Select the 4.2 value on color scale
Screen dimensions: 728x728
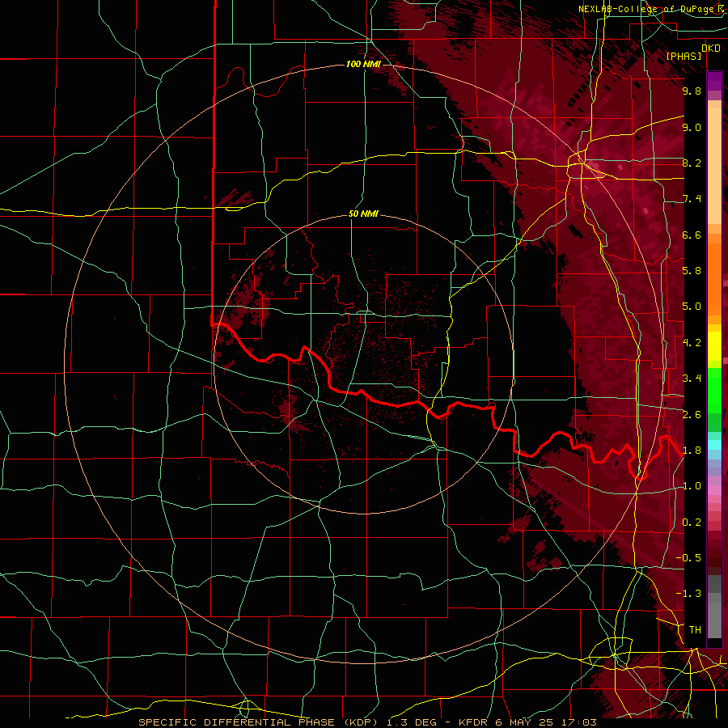pyautogui.click(x=692, y=343)
